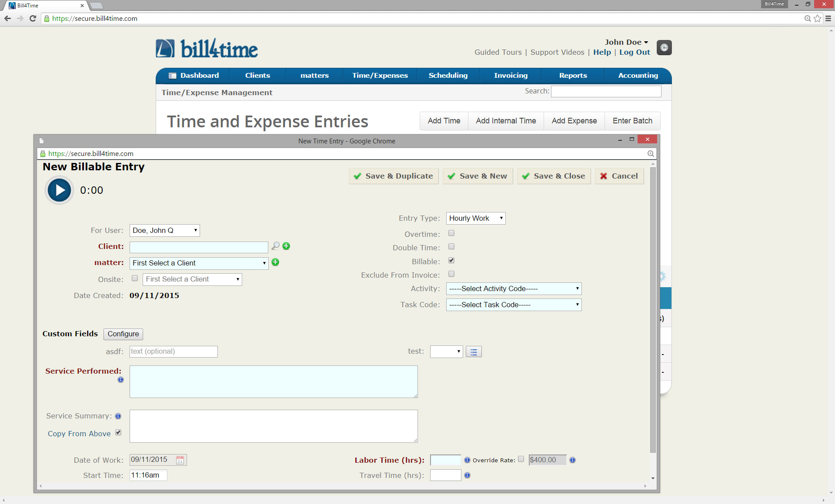Open Custom Fields Configure
The image size is (835, 504).
123,334
